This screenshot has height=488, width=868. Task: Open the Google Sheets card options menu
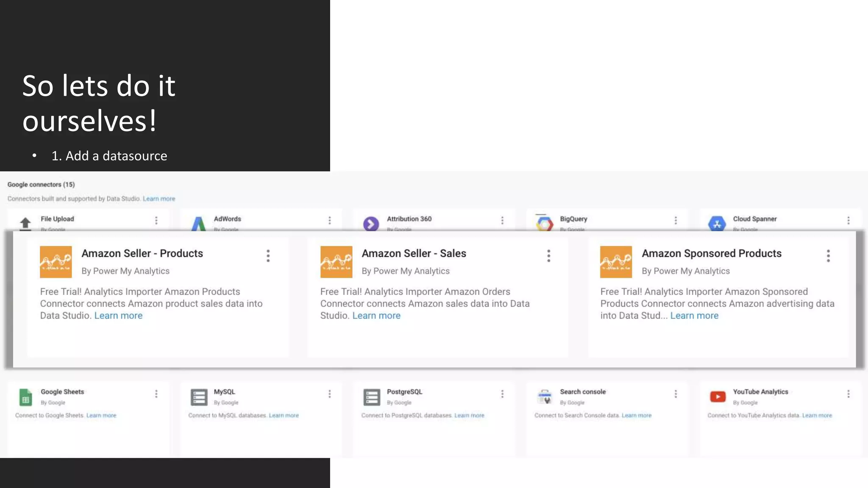pos(156,394)
